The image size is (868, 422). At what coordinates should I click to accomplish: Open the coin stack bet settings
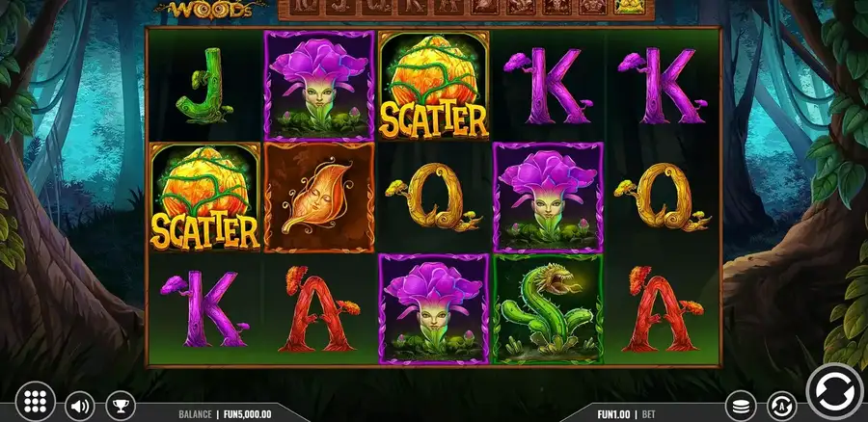741,408
